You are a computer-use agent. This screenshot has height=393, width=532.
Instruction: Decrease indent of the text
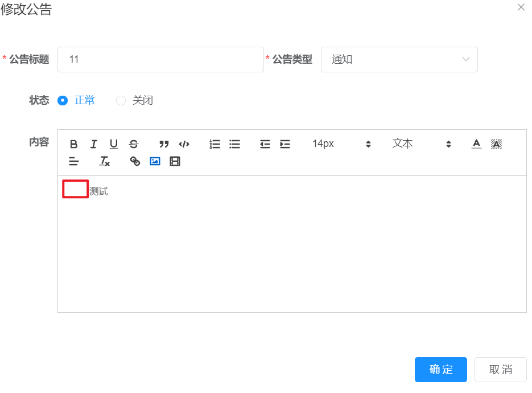pos(265,144)
